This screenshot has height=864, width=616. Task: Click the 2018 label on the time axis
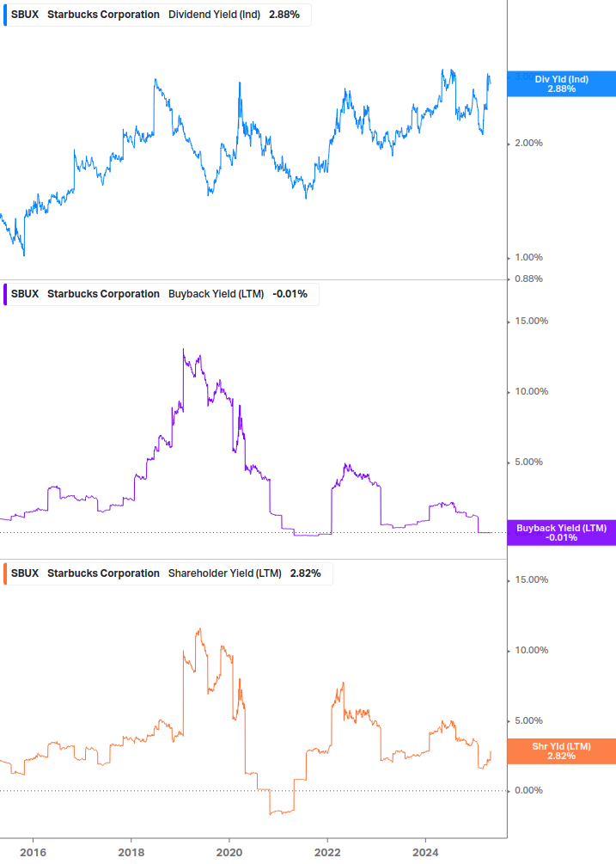pyautogui.click(x=131, y=853)
